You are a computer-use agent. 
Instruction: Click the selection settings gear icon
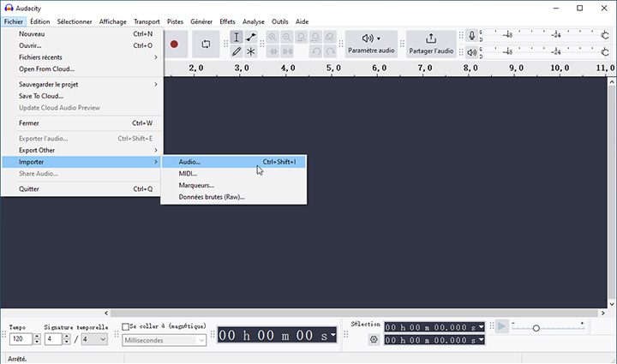coord(374,340)
